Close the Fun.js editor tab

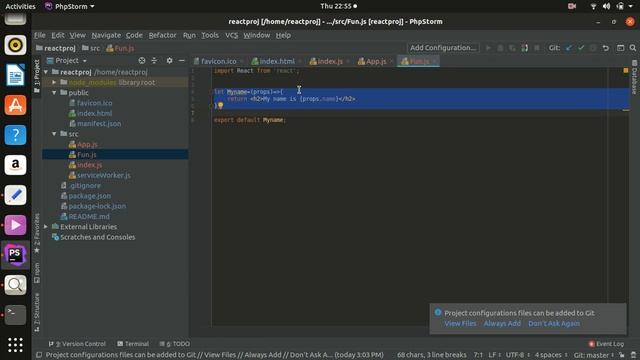[x=435, y=61]
